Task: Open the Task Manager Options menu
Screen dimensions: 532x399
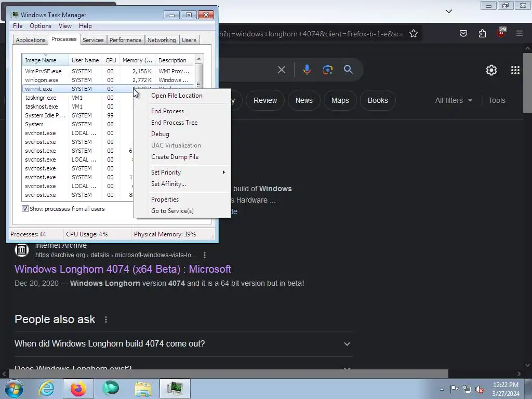Action: tap(41, 26)
